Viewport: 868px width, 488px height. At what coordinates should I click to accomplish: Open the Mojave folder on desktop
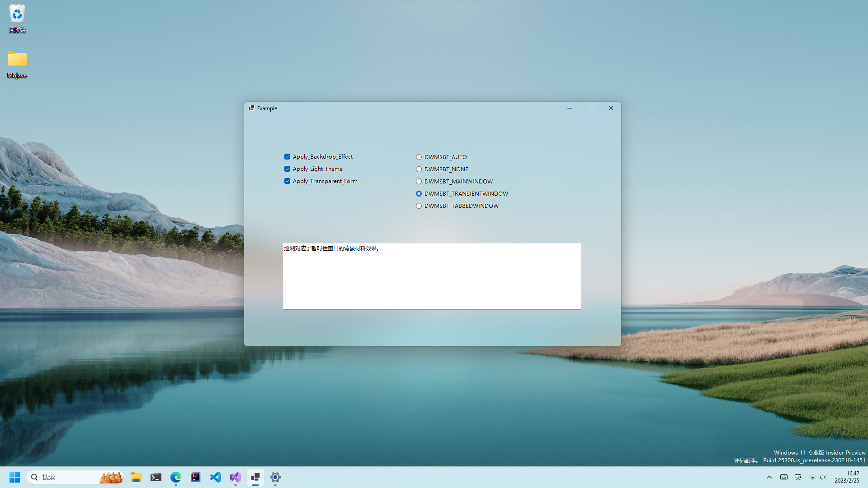[x=17, y=60]
